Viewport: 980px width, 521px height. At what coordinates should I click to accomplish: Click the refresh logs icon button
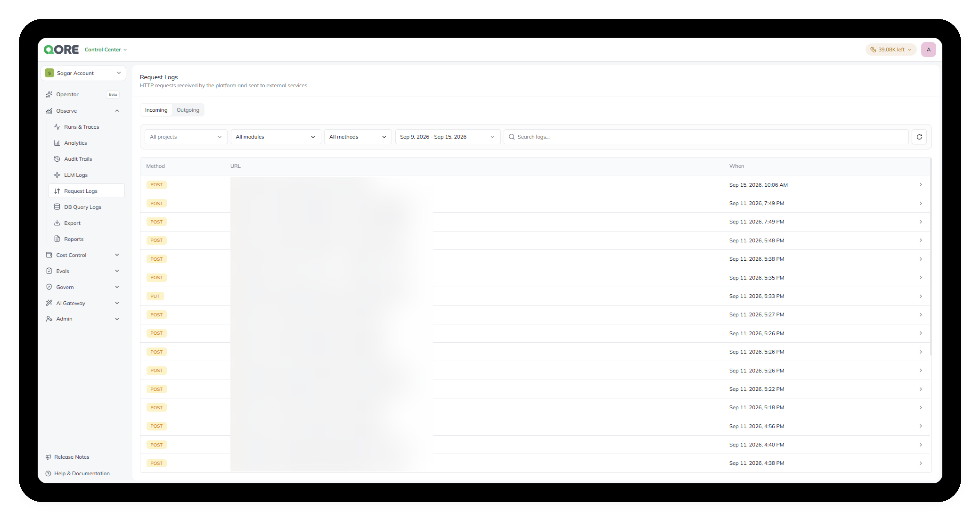(919, 137)
